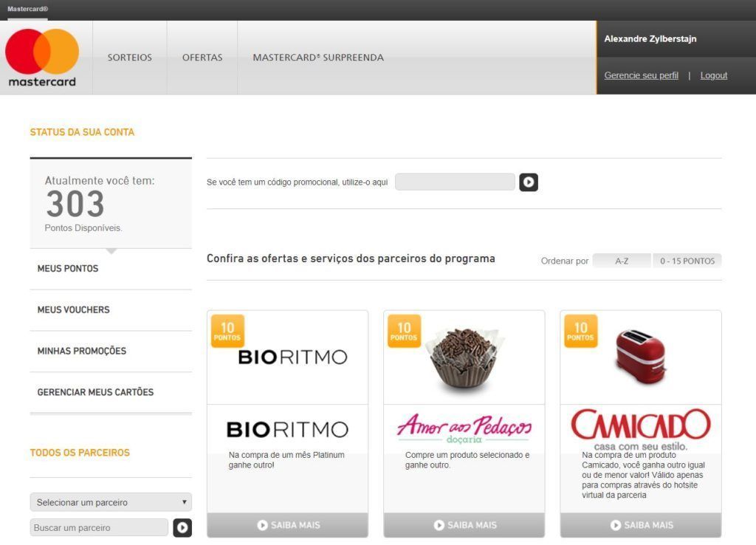Click the Camicado 10 pontos badge

(x=580, y=331)
